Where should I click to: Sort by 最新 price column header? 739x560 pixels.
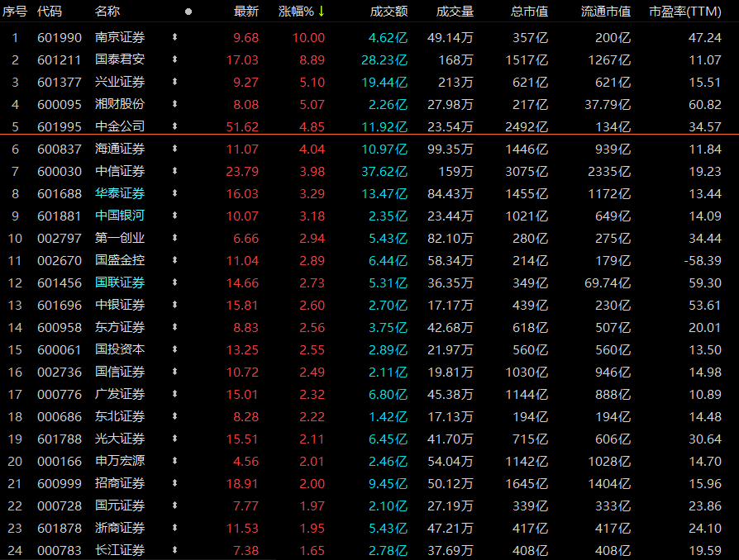(x=246, y=12)
